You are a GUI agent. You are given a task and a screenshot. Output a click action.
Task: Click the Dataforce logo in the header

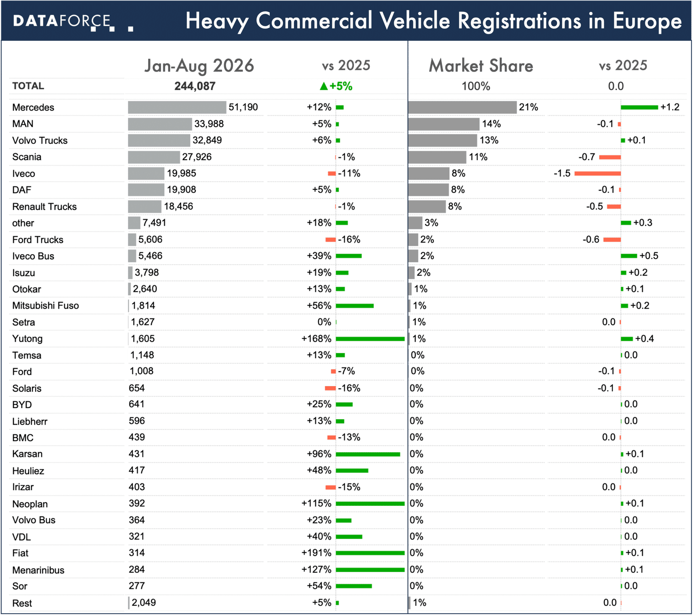tap(73, 22)
